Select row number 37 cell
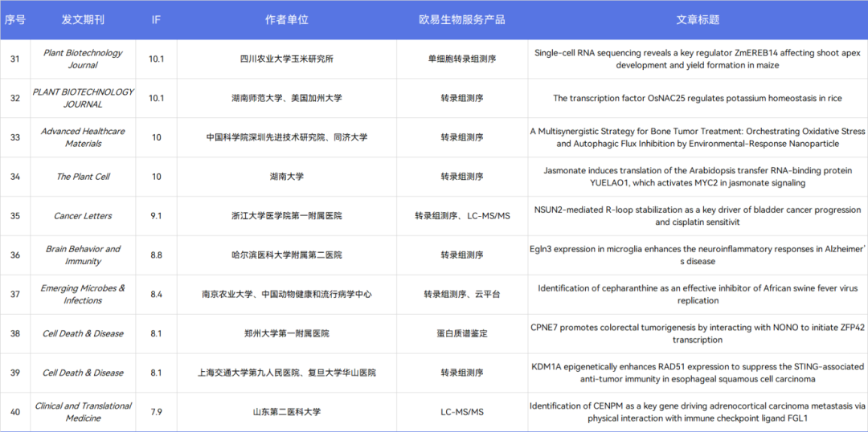The height and width of the screenshot is (432, 868). (x=15, y=294)
